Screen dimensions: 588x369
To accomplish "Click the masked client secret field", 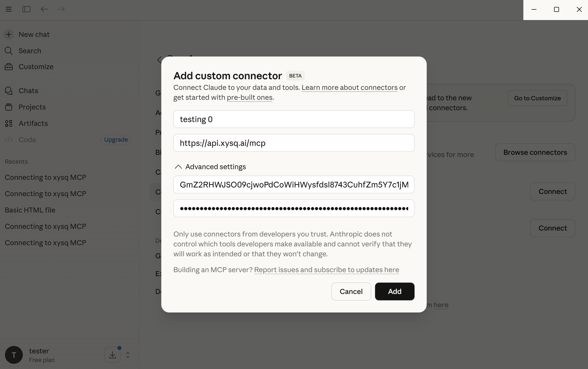I will pyautogui.click(x=294, y=208).
